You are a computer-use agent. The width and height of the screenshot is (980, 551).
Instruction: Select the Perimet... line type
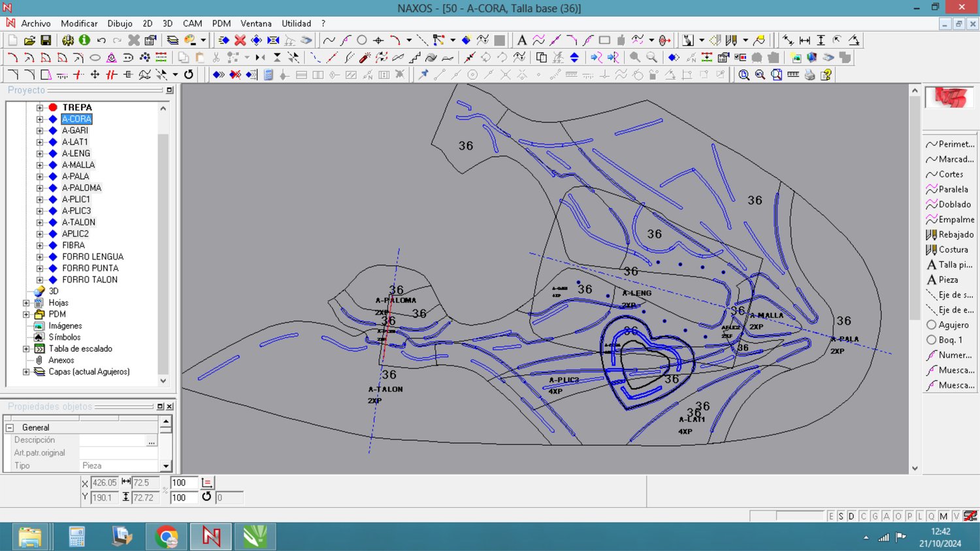tap(949, 144)
